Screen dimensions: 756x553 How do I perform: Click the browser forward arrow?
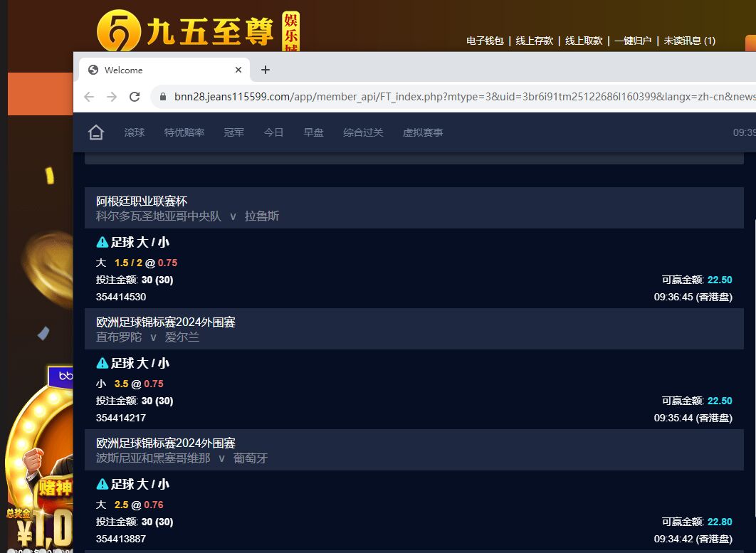click(112, 97)
